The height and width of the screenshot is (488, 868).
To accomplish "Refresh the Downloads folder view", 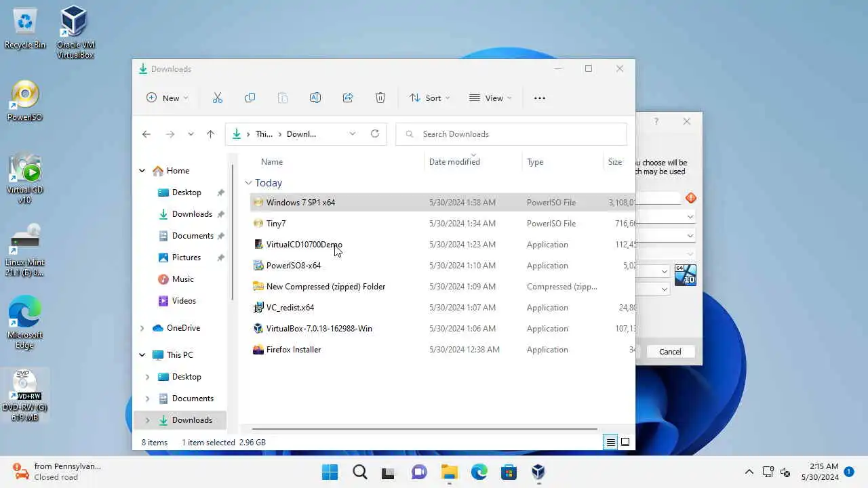I will point(375,134).
